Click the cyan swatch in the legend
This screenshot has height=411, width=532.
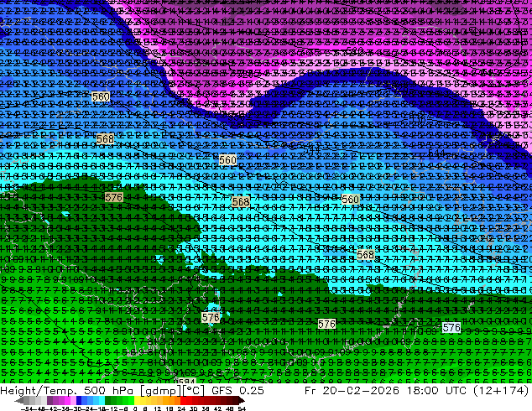(102, 401)
